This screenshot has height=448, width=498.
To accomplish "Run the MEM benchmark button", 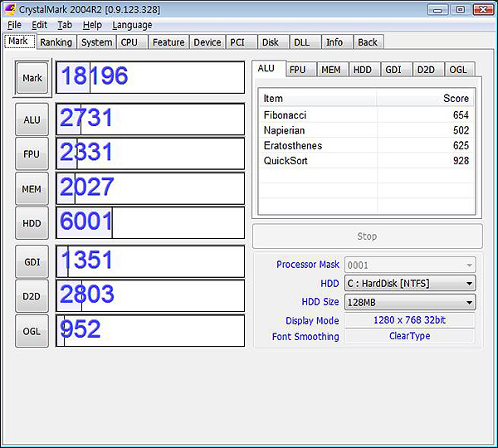I will 32,189.
